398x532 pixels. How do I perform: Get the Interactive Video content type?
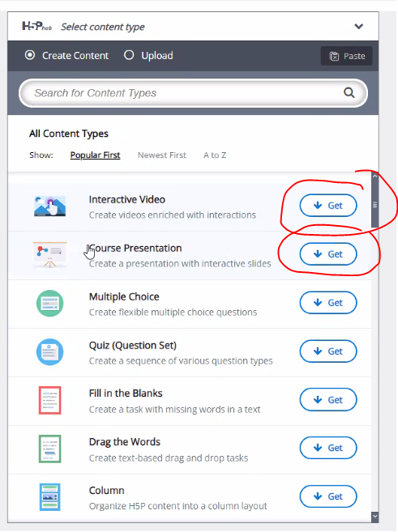point(328,205)
